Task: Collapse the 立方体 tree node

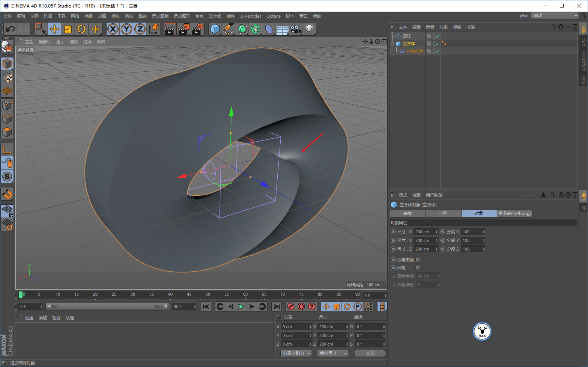Action: point(393,44)
